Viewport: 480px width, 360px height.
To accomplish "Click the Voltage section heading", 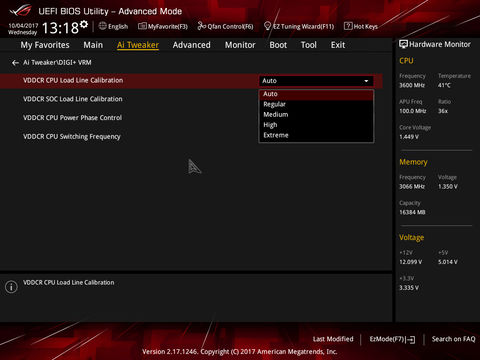I will [412, 238].
